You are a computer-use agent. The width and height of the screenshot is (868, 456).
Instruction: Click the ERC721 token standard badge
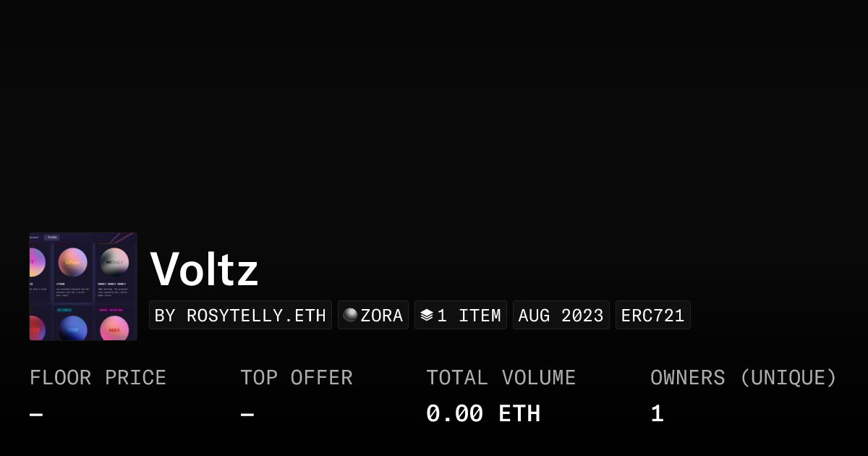coord(652,316)
